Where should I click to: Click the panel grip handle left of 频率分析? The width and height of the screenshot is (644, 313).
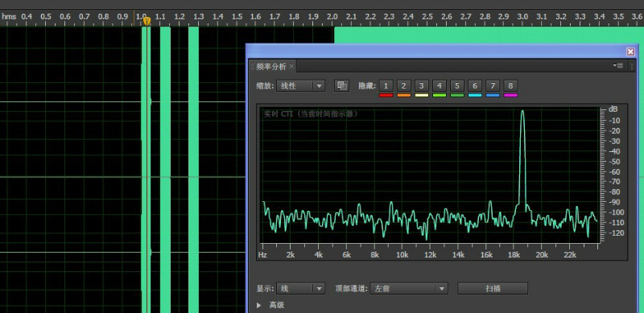(252, 66)
